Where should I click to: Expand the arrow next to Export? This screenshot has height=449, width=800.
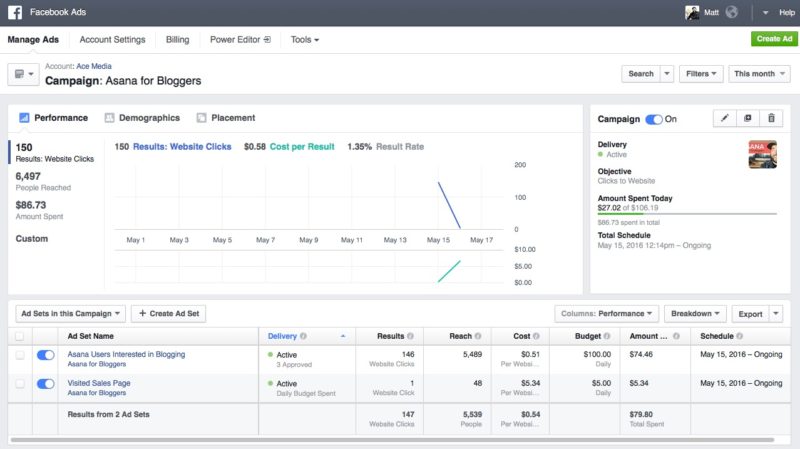tap(776, 313)
